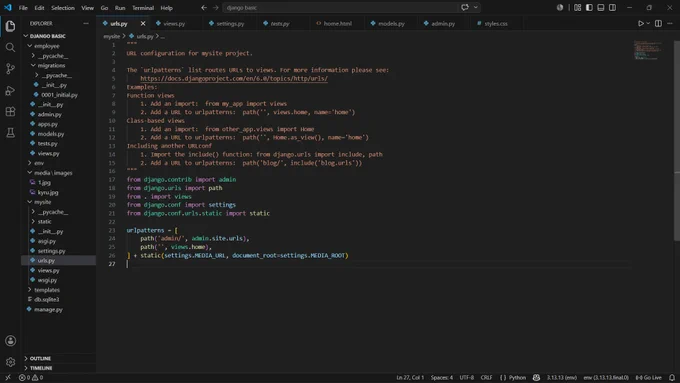The image size is (680, 383).
Task: Open the Selection menu
Action: (62, 8)
